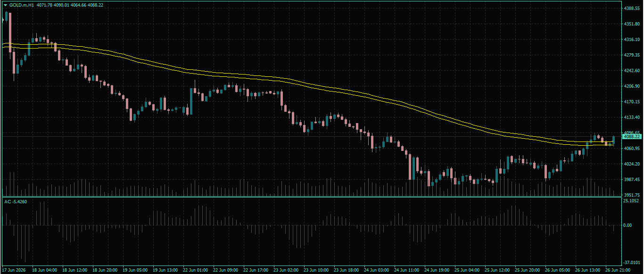Screen dimensions: 644x274
Task: Click the 4242.60 price scale label
Action: click(x=631, y=71)
